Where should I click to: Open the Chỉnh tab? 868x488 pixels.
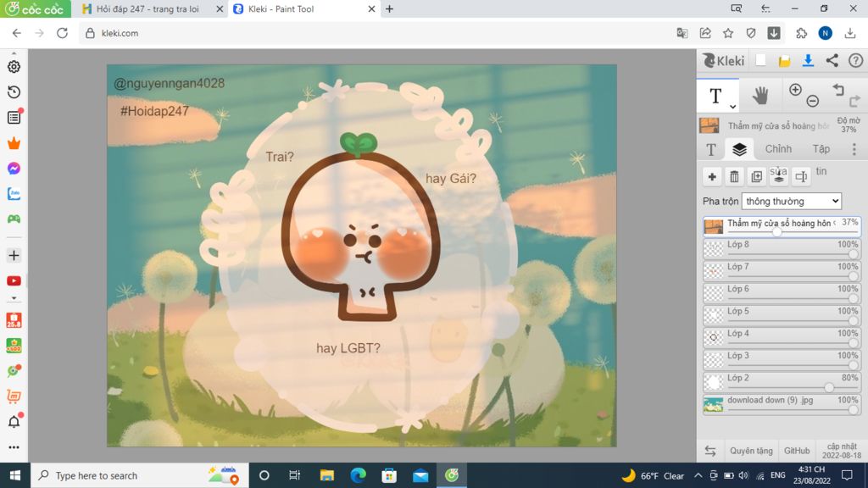coord(778,149)
